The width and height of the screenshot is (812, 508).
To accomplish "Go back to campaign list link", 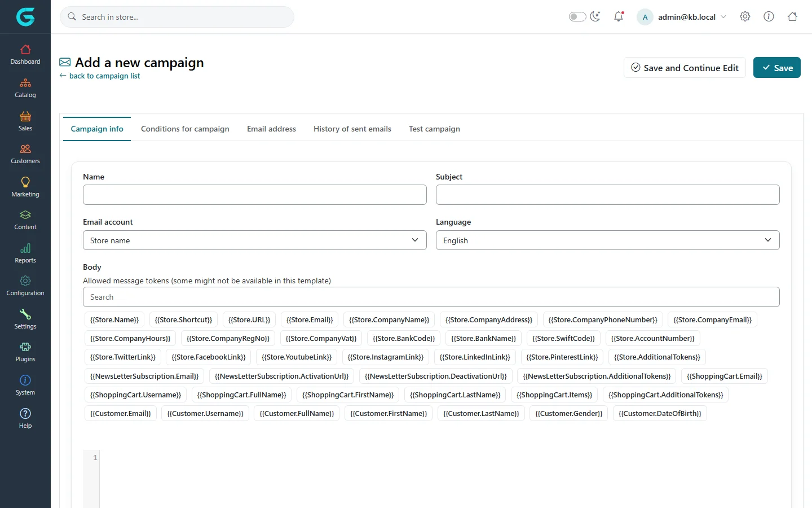I will [x=100, y=76].
